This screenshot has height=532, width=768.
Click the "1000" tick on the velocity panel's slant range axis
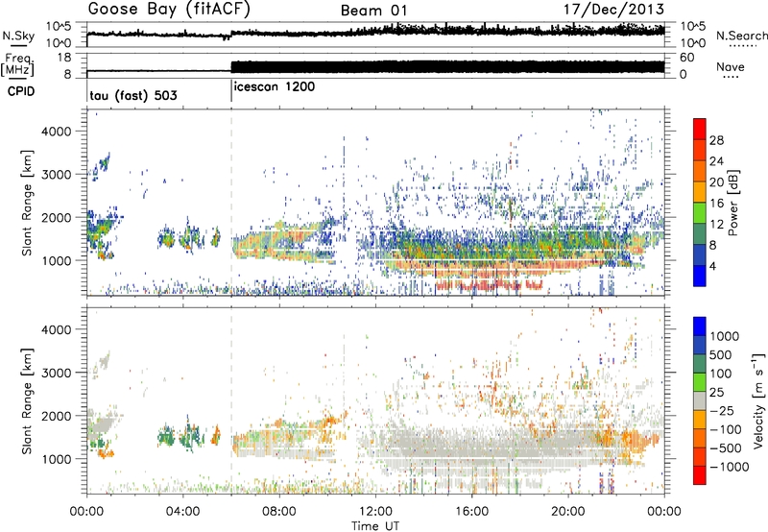[x=57, y=459]
